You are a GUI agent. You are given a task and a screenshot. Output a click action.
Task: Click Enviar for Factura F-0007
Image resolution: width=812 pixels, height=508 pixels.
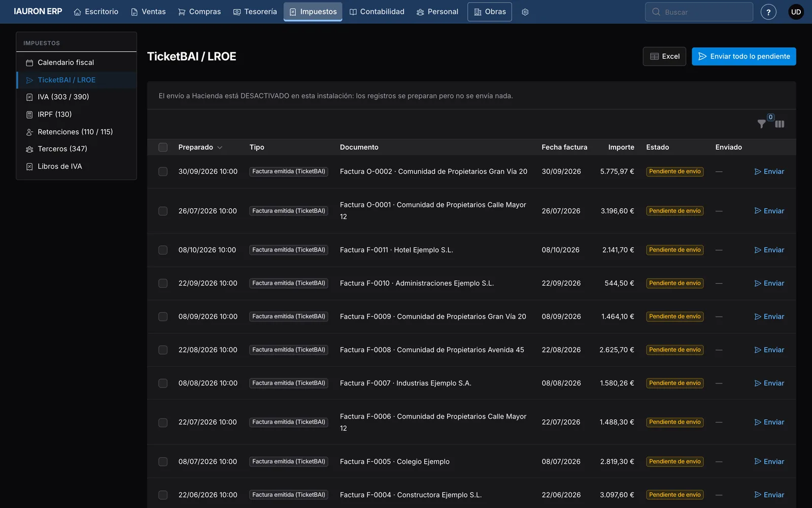769,383
